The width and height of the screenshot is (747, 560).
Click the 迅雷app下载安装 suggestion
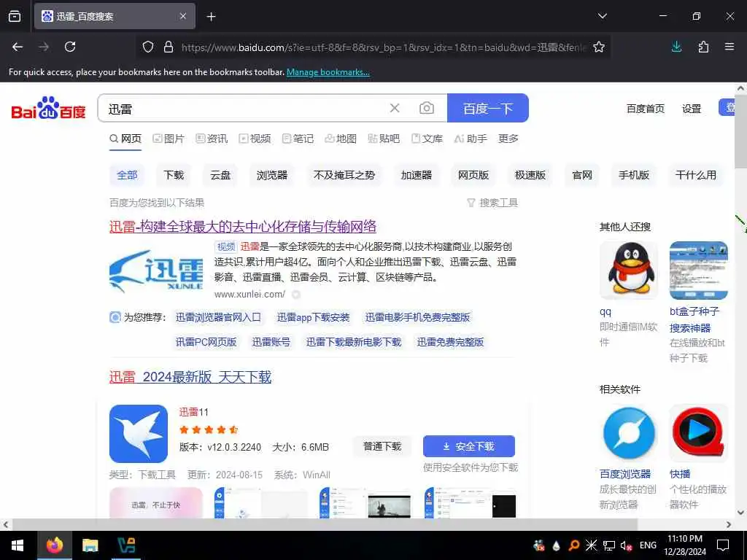314,317
